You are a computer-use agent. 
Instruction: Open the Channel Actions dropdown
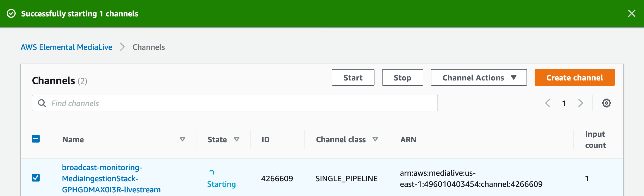pos(479,77)
